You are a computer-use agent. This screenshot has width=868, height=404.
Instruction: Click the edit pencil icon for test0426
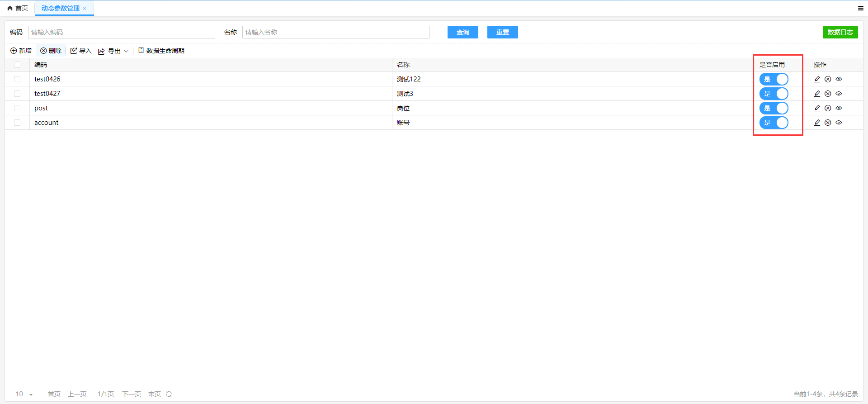(x=817, y=79)
